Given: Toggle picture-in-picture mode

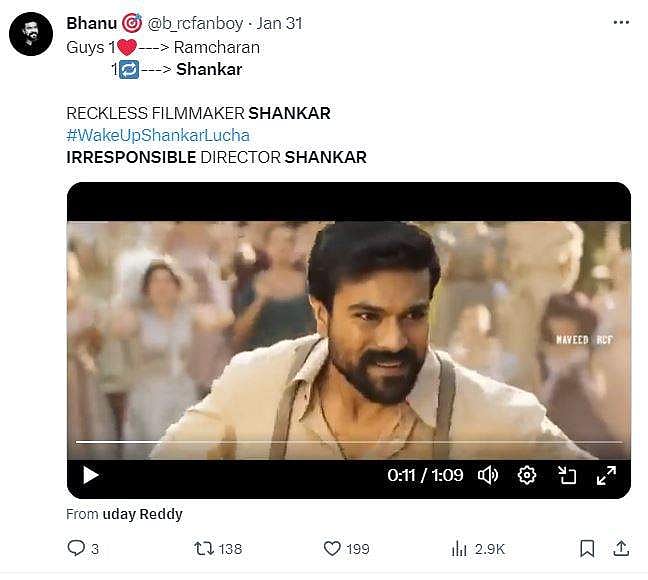Looking at the screenshot, I should (x=567, y=475).
